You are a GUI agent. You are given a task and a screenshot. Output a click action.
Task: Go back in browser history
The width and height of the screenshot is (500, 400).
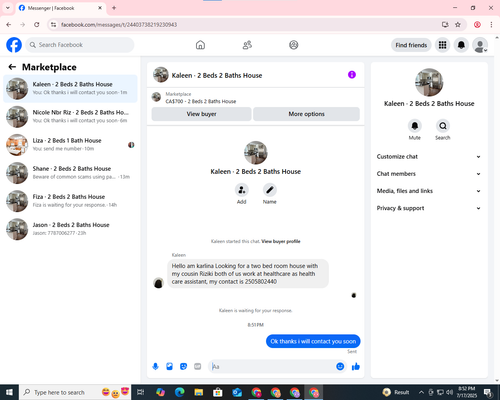pyautogui.click(x=9, y=25)
